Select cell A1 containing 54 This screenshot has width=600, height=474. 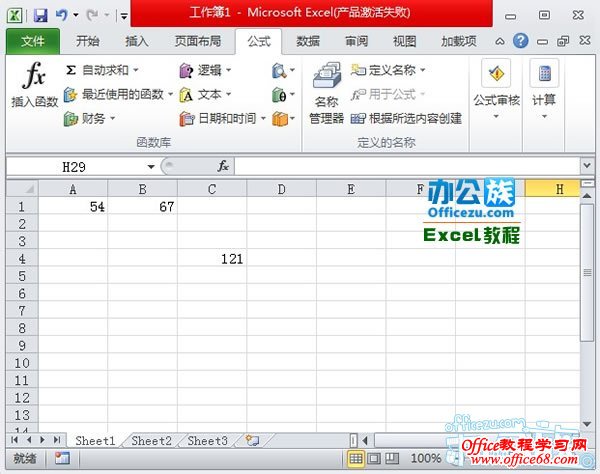click(73, 206)
